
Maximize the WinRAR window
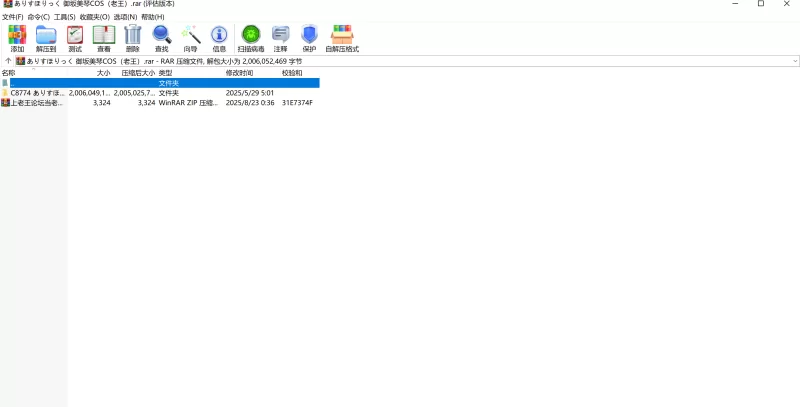coord(761,4)
